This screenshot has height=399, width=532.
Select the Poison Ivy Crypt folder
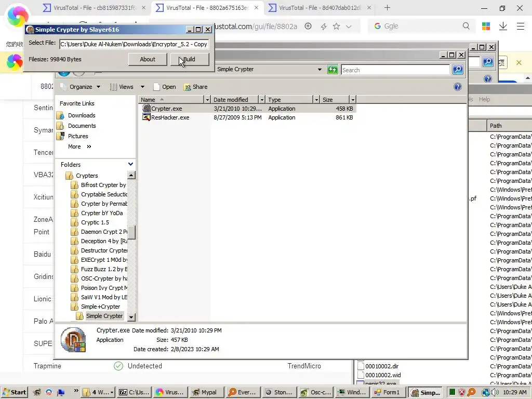(99, 288)
